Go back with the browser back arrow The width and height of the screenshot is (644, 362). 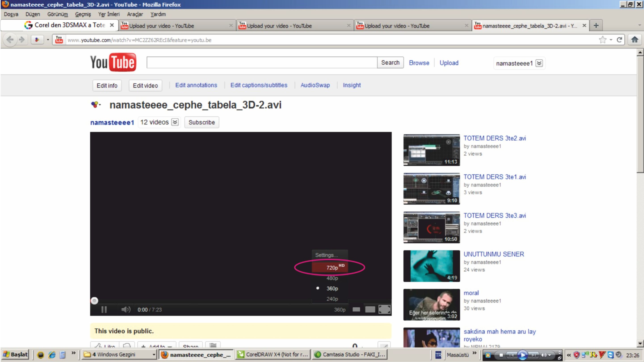(x=10, y=40)
